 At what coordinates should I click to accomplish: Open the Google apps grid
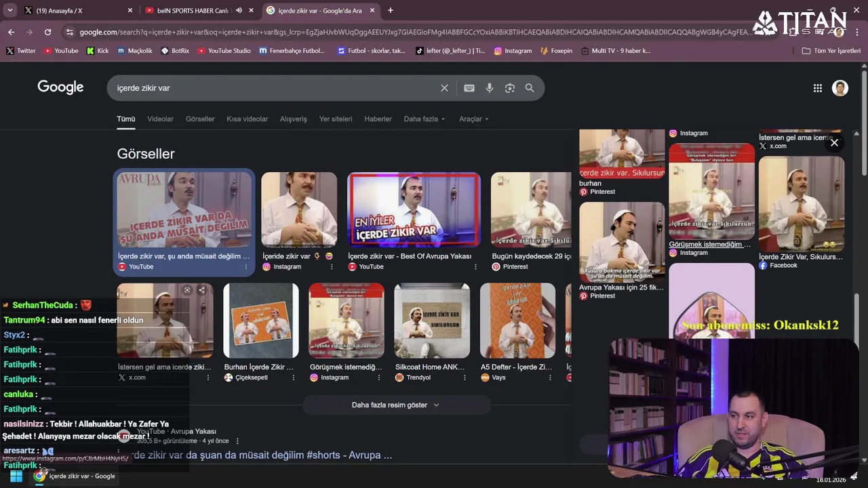818,88
